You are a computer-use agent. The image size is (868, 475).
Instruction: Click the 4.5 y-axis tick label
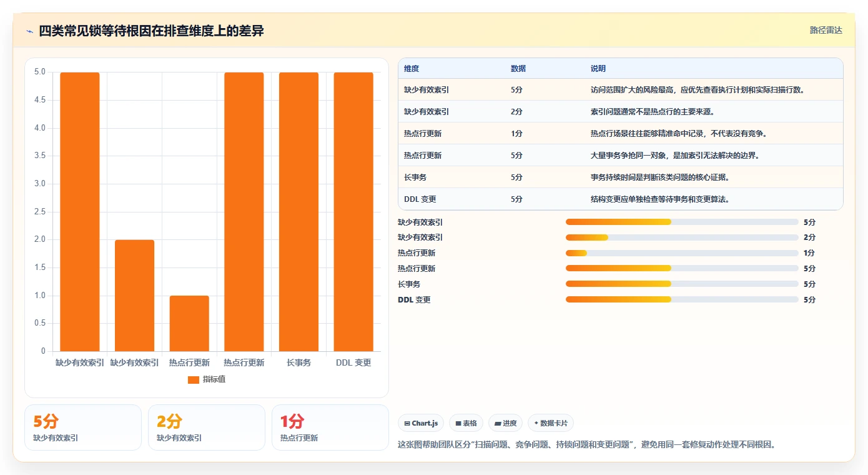coord(39,100)
